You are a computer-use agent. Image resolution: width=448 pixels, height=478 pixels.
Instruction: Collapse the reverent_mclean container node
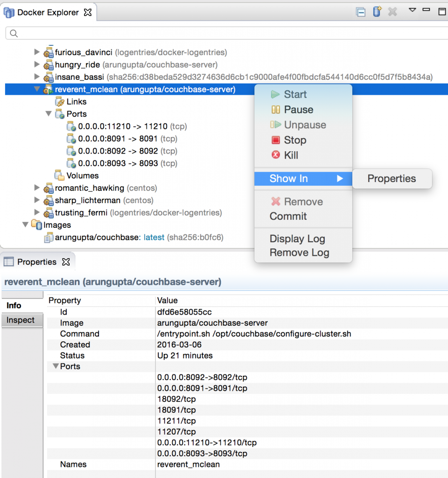click(37, 89)
